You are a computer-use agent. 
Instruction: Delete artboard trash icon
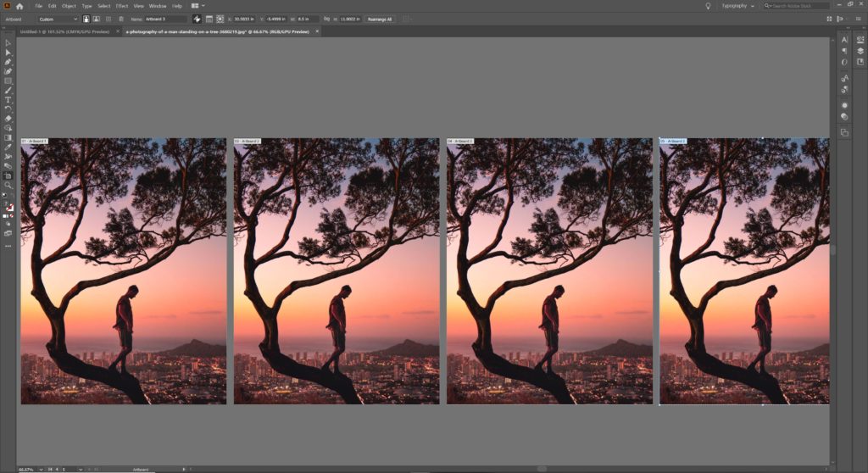120,19
